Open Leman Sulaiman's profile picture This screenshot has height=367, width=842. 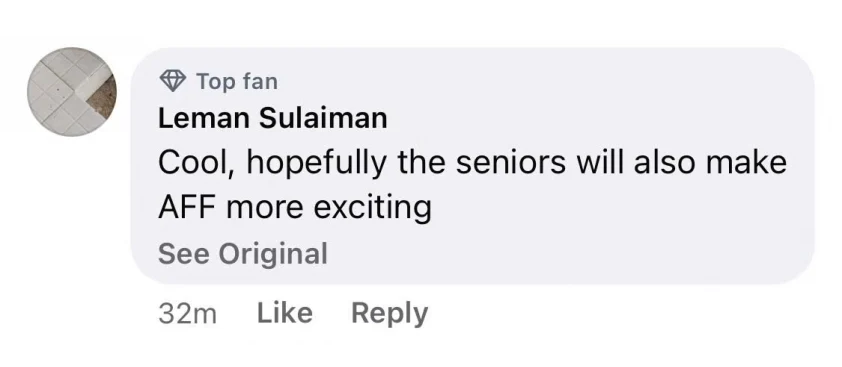click(72, 92)
